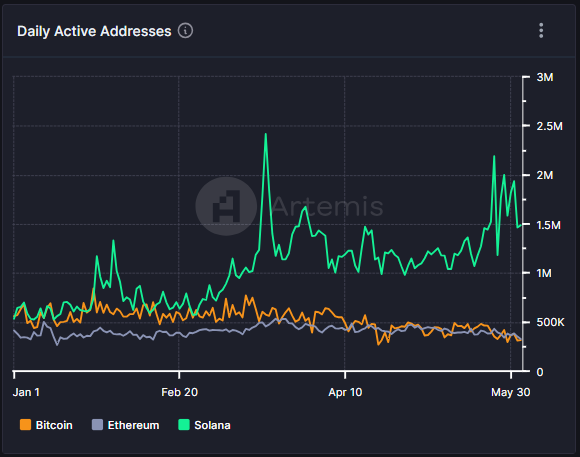
Task: Click the gray Ethereum color swatch
Action: click(x=97, y=425)
